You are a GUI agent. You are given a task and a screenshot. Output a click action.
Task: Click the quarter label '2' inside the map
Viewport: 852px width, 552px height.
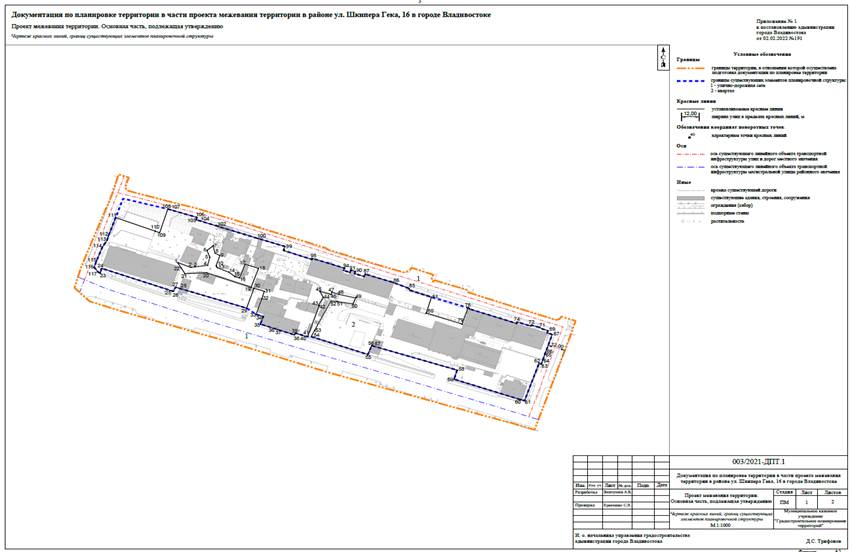[x=354, y=324]
